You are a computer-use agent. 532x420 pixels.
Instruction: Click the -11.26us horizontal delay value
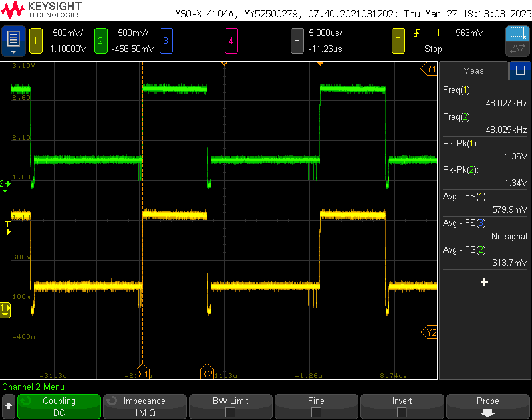325,49
